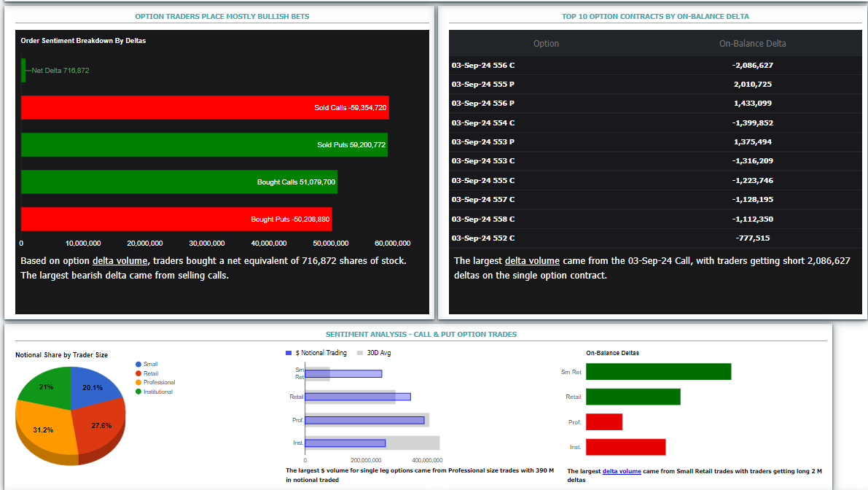Click the red Inst. on-balance delta bar
This screenshot has height=490, width=868.
coord(625,447)
